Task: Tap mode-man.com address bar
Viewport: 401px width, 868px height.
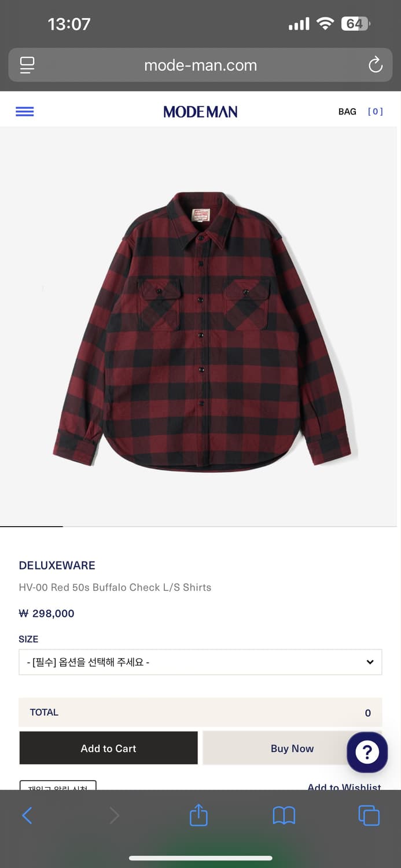Action: click(x=200, y=65)
